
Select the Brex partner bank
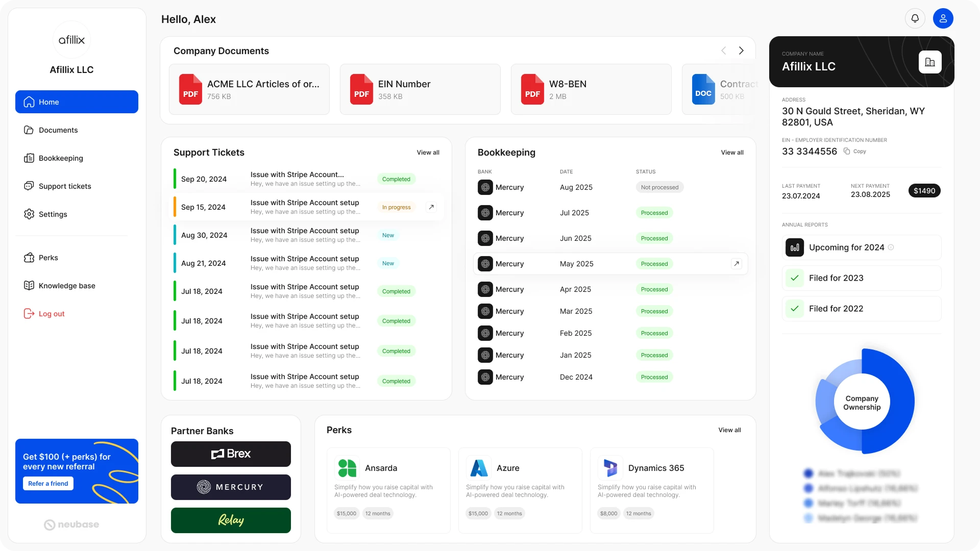click(231, 454)
